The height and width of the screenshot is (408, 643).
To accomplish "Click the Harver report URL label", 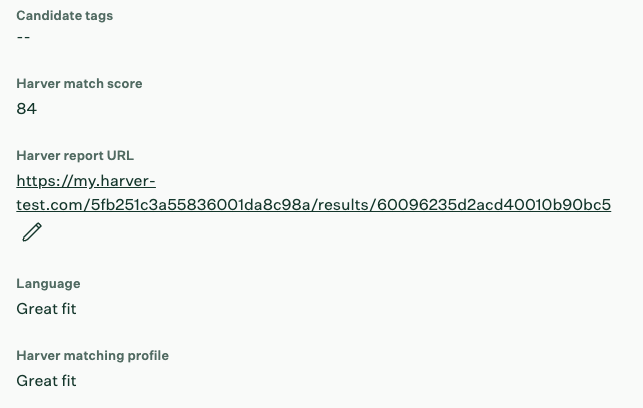I will coord(75,156).
